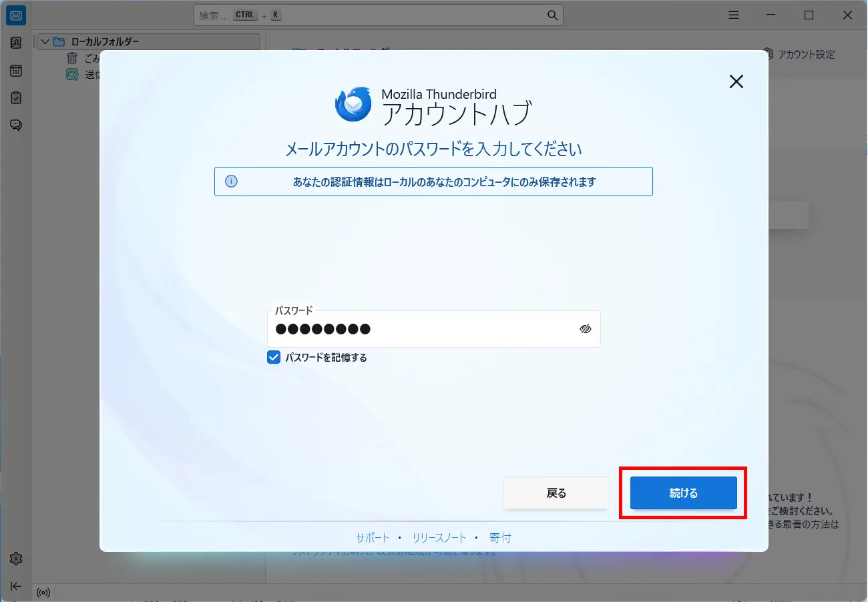This screenshot has width=868, height=602.
Task: Open the Chat space from the sidebar
Action: pos(15,125)
